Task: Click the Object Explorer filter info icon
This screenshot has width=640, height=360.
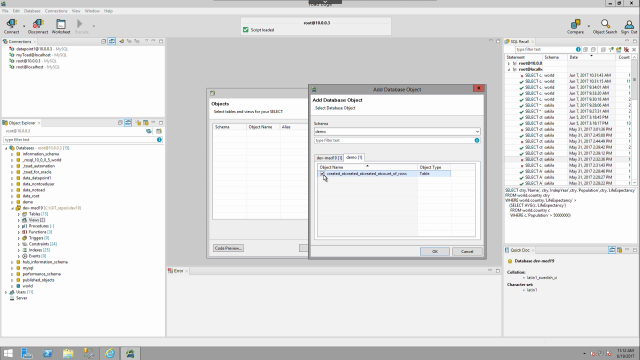Action: [x=159, y=140]
